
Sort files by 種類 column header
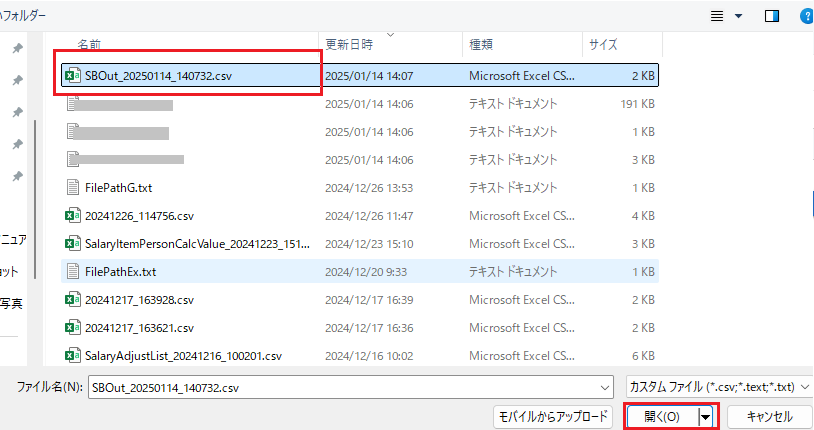tap(480, 45)
